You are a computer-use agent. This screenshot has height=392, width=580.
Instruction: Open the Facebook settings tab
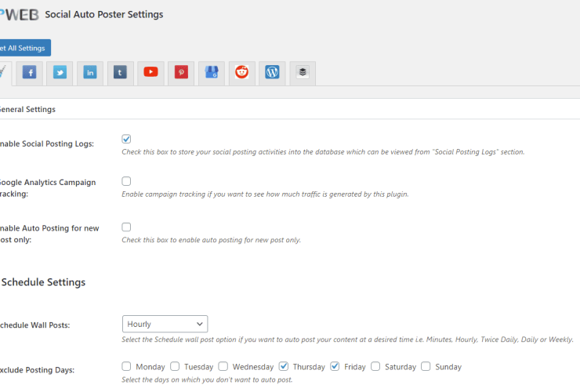pyautogui.click(x=29, y=73)
